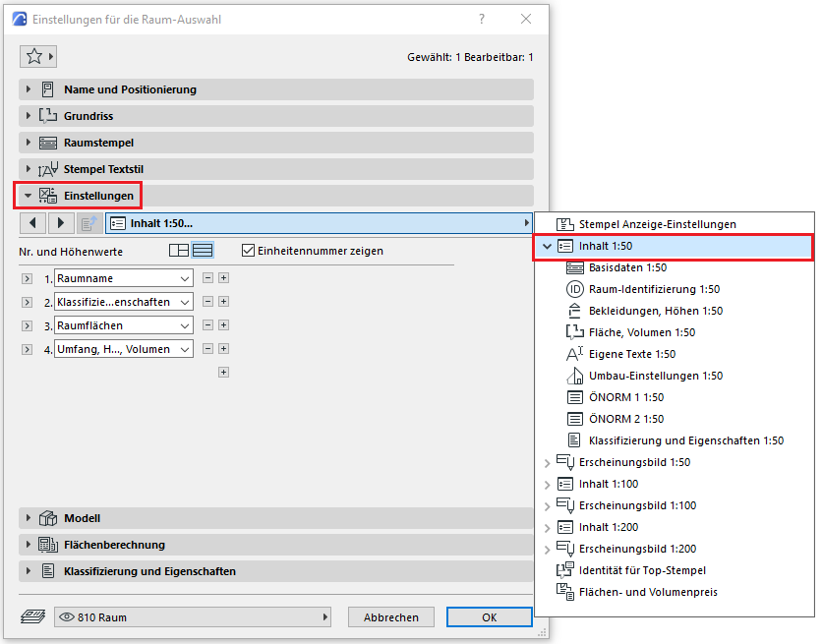822x644 pixels.
Task: Click the plus button beside Raumflächen
Action: (223, 325)
